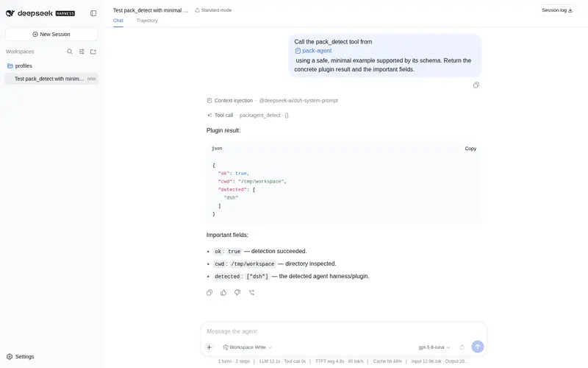The width and height of the screenshot is (588, 368).
Task: Search workspaces with the magnifier icon
Action: [x=70, y=52]
